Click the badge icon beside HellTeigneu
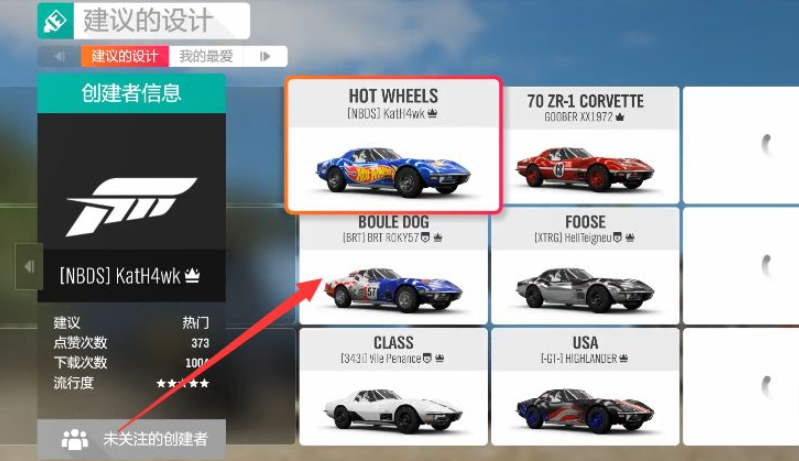The width and height of the screenshot is (799, 461). click(x=617, y=237)
